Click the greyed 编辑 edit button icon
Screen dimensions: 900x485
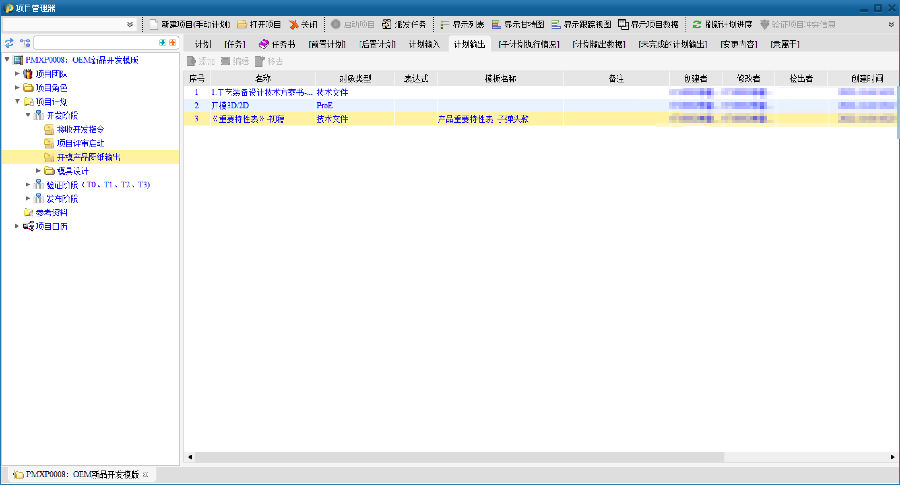click(x=226, y=61)
